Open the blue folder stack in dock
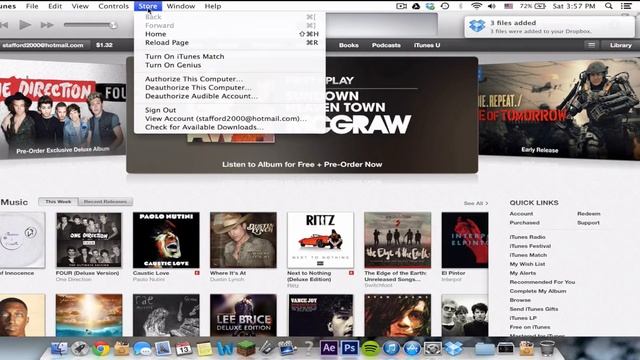 click(484, 348)
